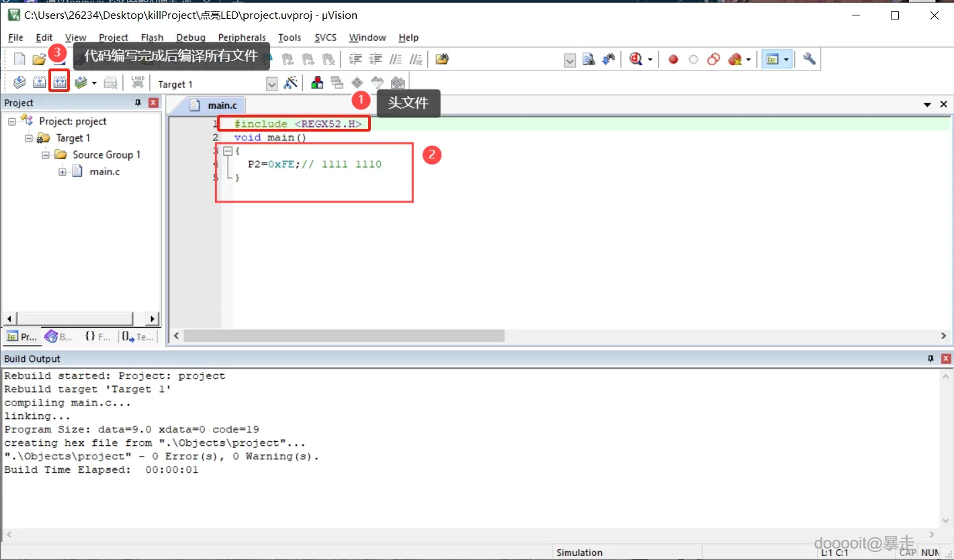Close the Build Output panel
Viewport: 954px width, 560px height.
[x=946, y=359]
